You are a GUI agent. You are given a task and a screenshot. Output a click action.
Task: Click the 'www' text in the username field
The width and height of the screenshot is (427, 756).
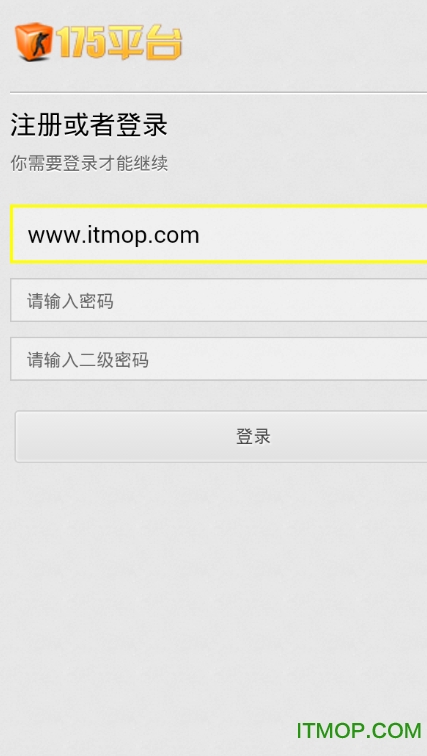(x=48, y=236)
